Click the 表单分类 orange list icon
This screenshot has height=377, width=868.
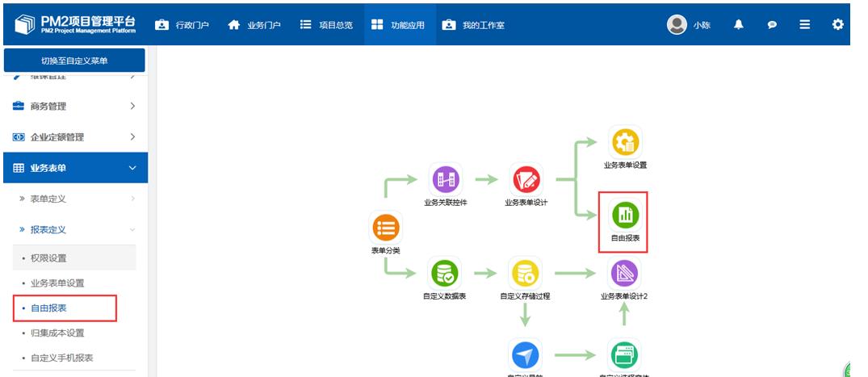(385, 228)
